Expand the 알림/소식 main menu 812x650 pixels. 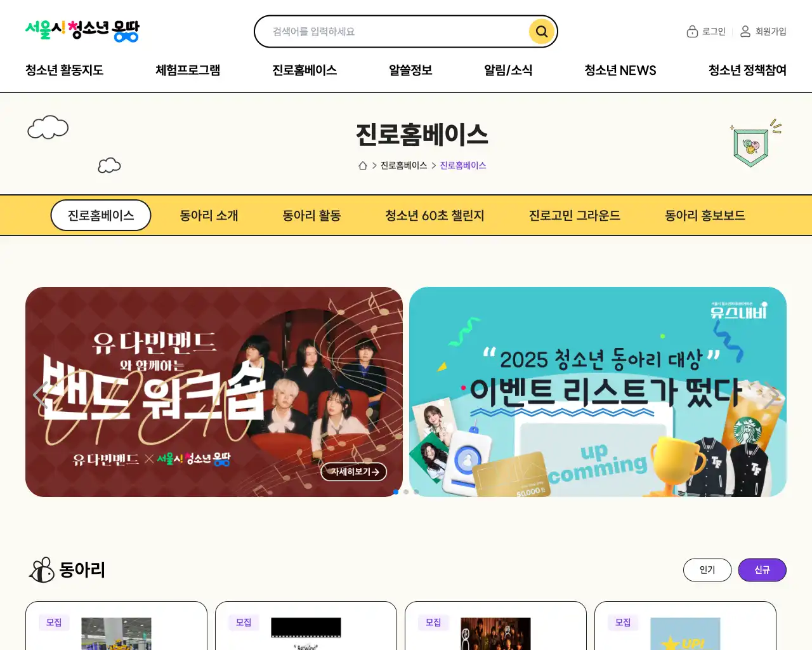click(x=508, y=70)
